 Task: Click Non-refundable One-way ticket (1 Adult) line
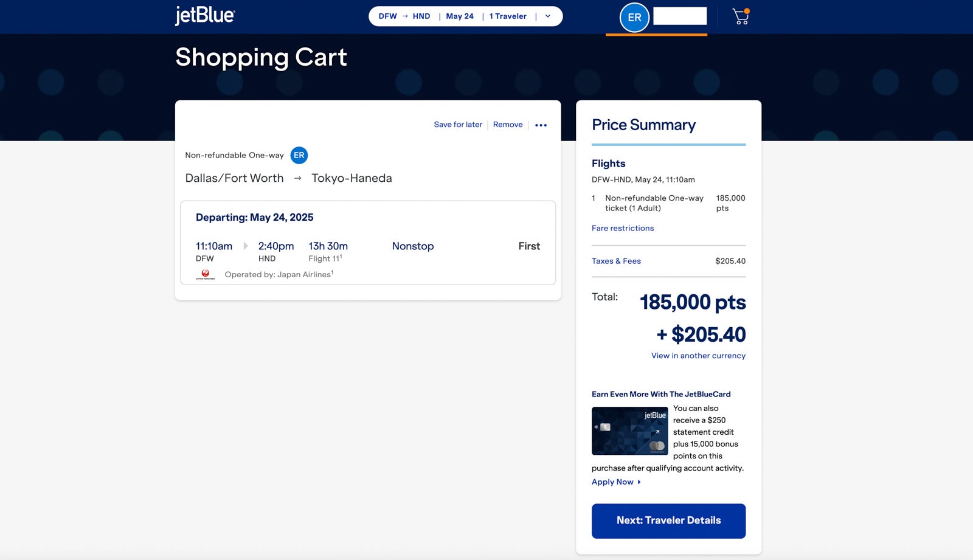(x=654, y=203)
